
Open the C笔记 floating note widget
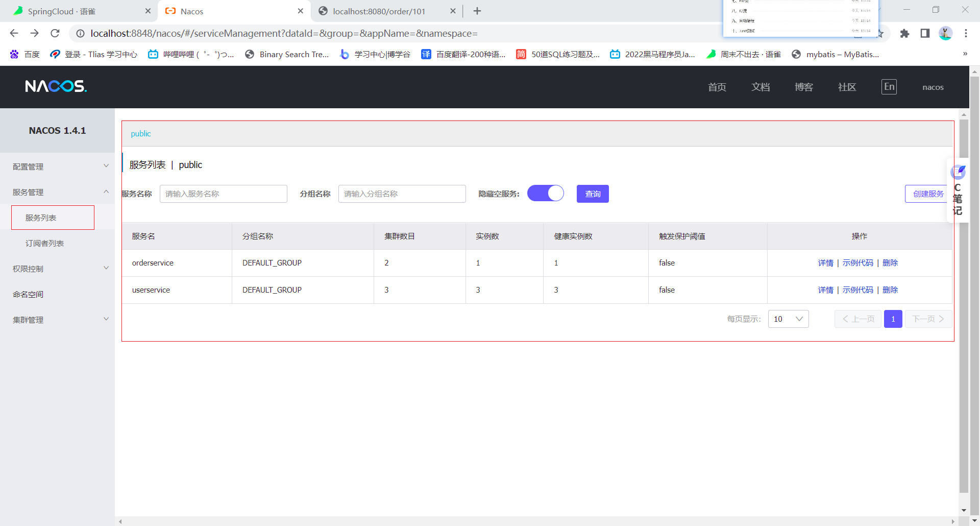coord(957,190)
